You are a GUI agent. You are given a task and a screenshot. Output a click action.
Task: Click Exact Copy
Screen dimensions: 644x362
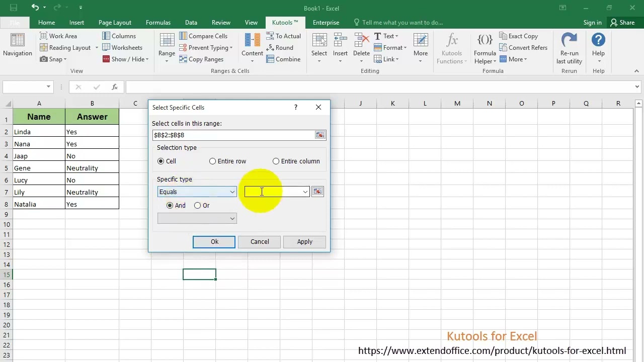519,36
